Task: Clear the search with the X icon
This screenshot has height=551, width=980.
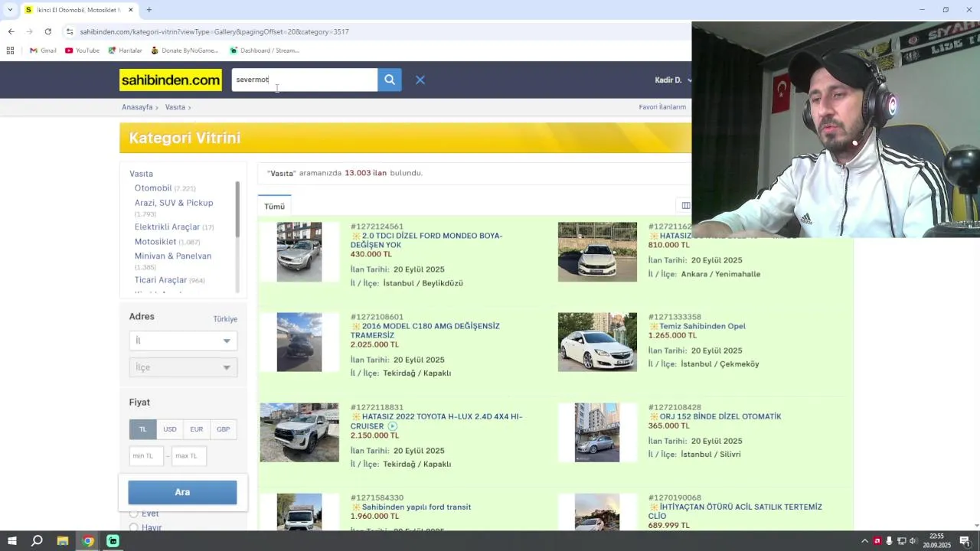Action: 420,80
